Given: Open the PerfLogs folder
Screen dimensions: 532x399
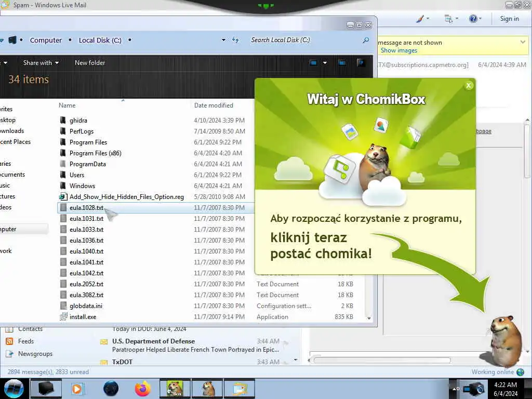Looking at the screenshot, I should point(82,131).
